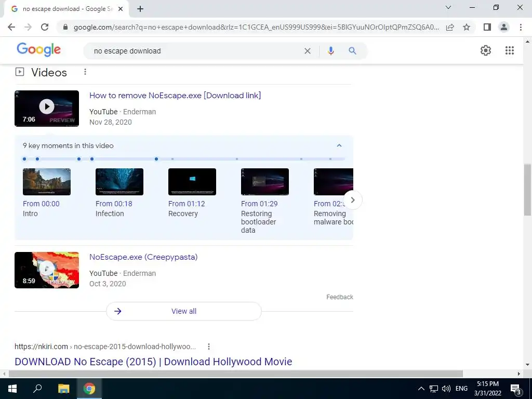Open the Google apps grid
This screenshot has height=399, width=532.
pos(510,50)
